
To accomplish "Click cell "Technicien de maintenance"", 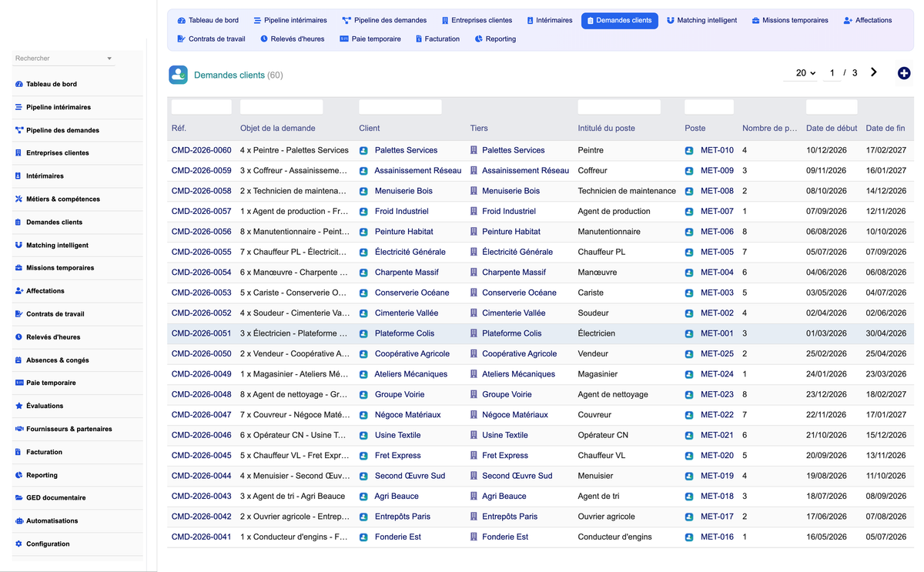I will (627, 191).
